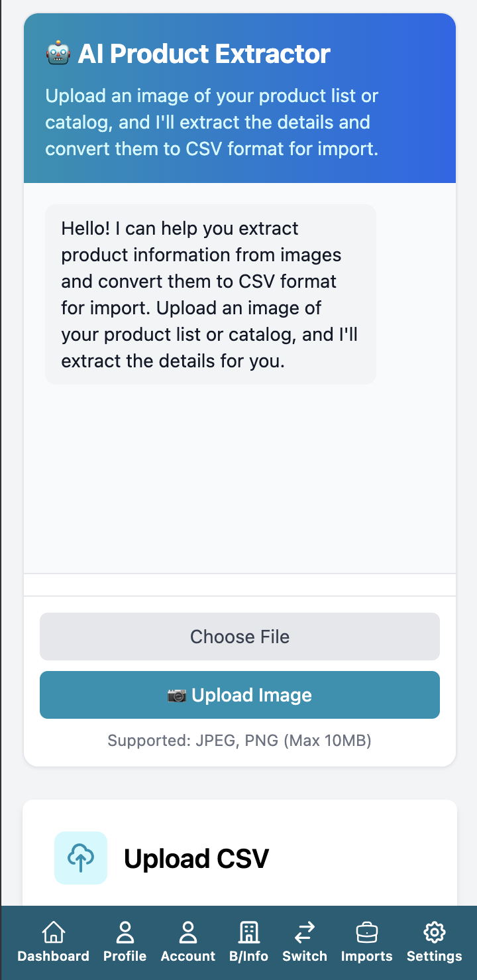Click the header description text
Image resolution: width=477 pixels, height=980 pixels.
click(211, 122)
